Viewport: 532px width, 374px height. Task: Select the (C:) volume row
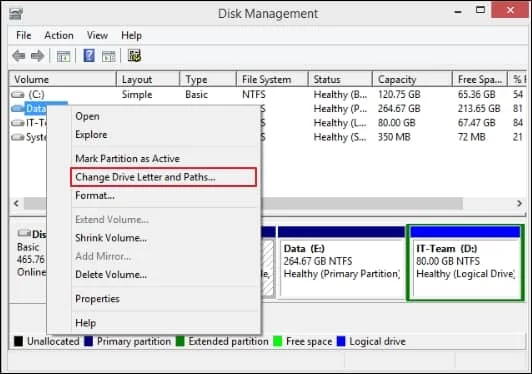(268, 94)
